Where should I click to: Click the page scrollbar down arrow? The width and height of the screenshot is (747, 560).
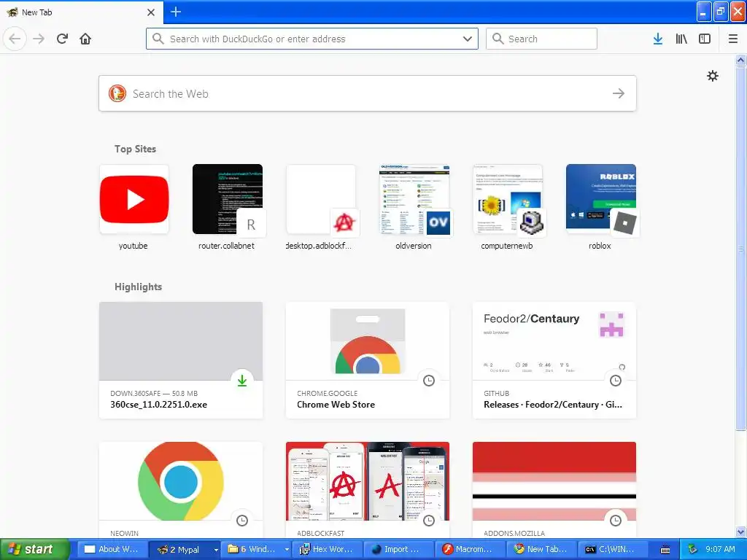pyautogui.click(x=741, y=532)
